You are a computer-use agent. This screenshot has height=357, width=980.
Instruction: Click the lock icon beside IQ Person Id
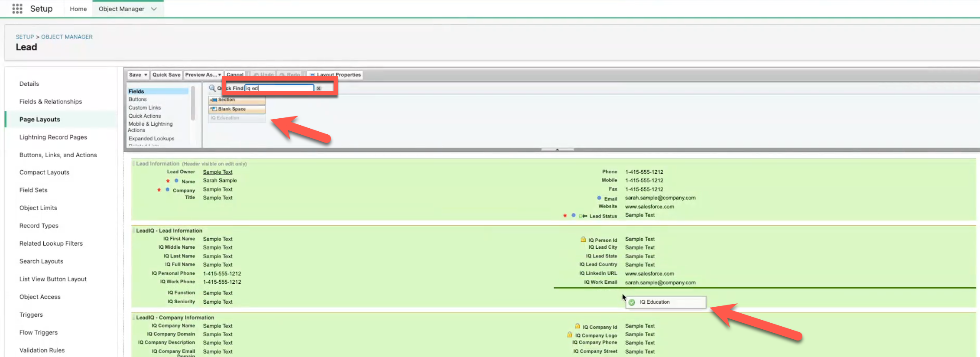[583, 240]
